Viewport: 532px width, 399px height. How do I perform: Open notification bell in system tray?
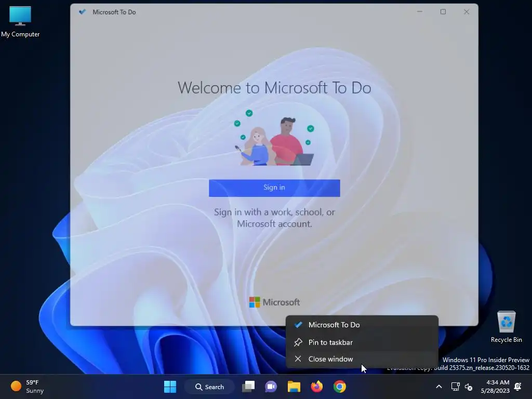point(518,387)
